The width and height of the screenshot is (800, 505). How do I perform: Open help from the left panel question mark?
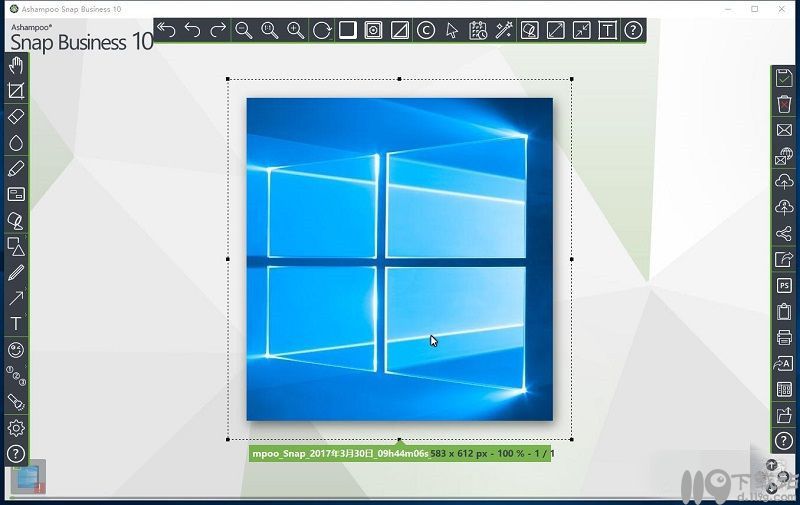tap(16, 453)
